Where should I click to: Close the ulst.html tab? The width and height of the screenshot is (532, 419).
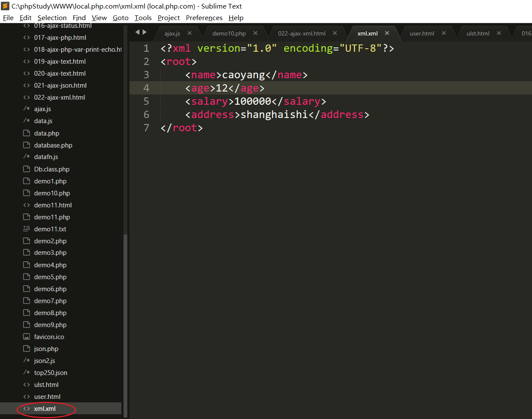[499, 33]
